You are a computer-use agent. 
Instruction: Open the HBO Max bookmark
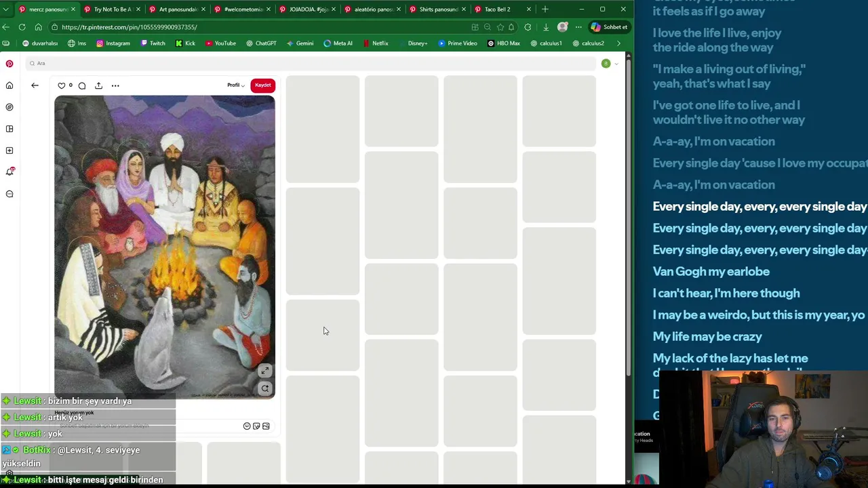[x=504, y=43]
